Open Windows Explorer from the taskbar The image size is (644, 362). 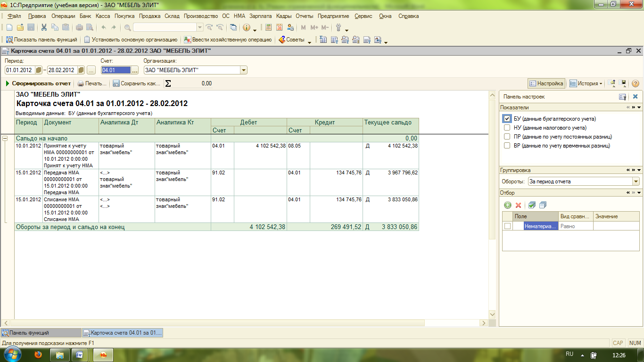pyautogui.click(x=59, y=354)
